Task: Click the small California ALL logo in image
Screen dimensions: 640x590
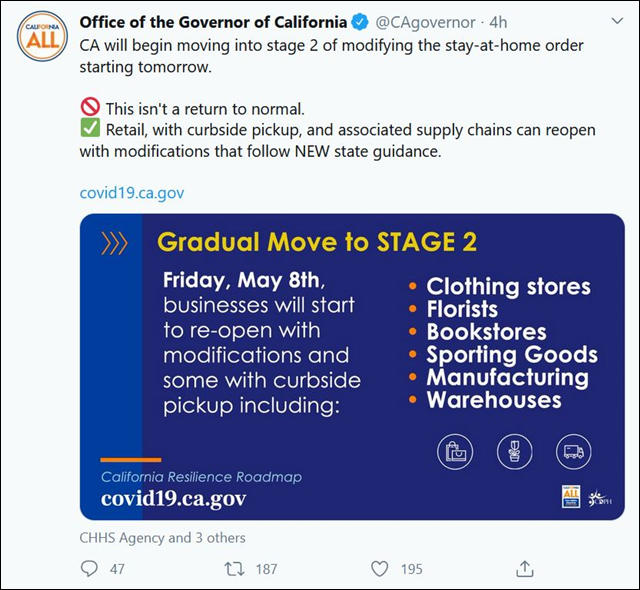Action: [x=571, y=496]
